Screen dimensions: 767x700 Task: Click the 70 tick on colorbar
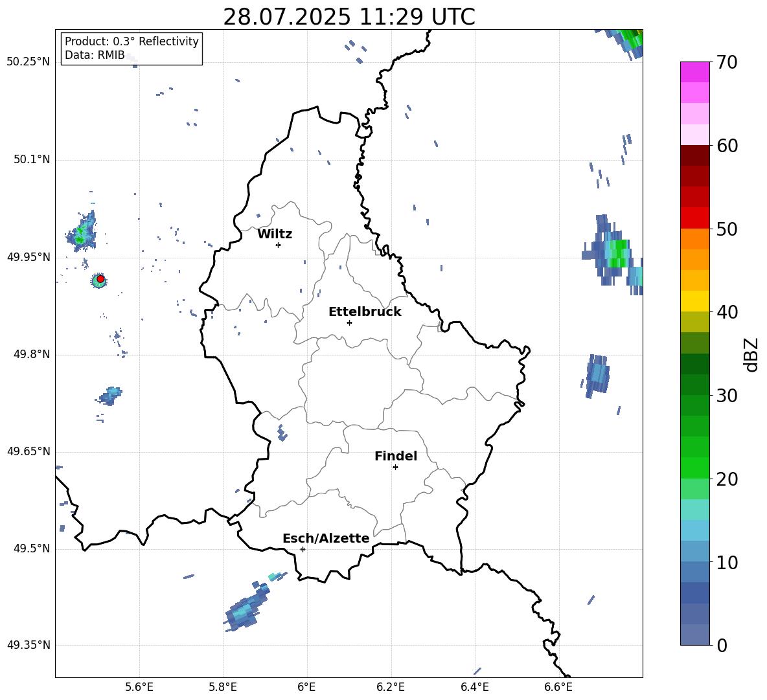click(727, 63)
